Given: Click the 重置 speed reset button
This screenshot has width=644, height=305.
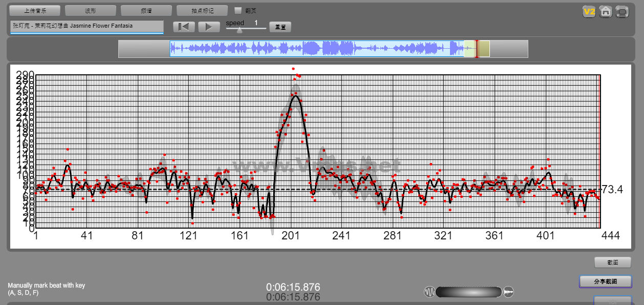Looking at the screenshot, I should [x=280, y=27].
